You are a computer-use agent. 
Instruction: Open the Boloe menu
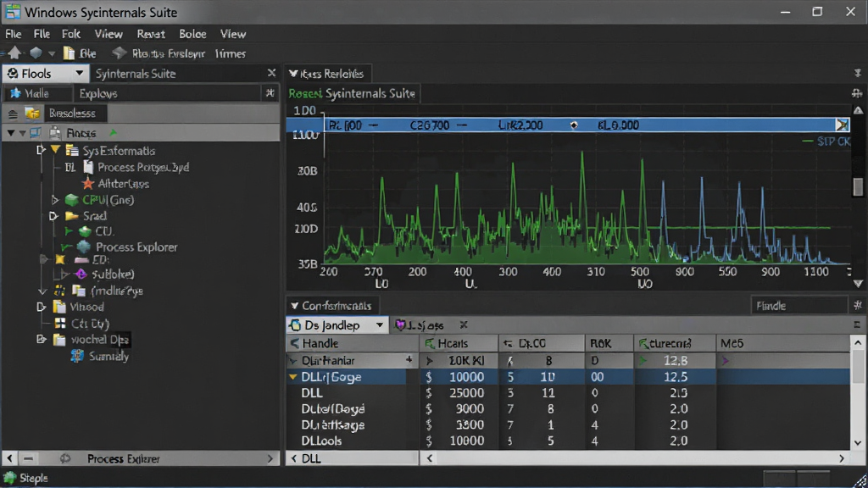pyautogui.click(x=192, y=34)
